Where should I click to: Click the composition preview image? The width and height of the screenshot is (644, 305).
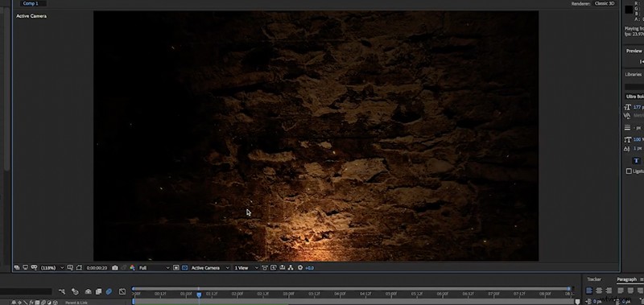coord(316,136)
